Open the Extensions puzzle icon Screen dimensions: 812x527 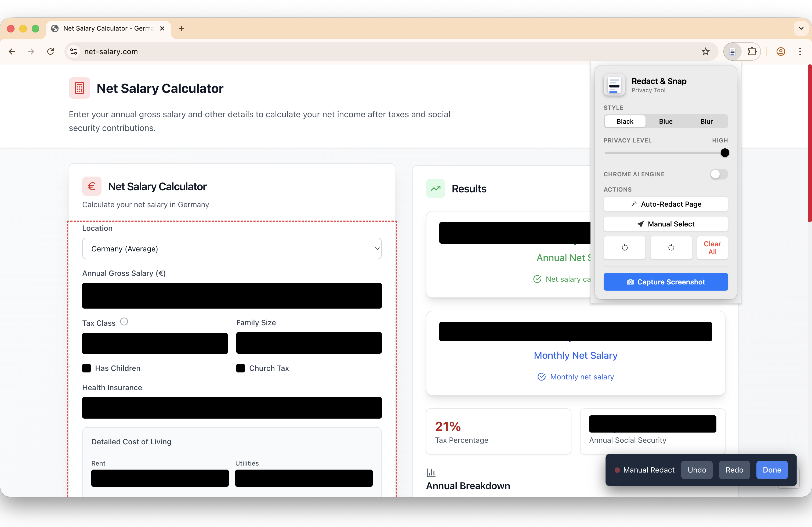coord(752,52)
